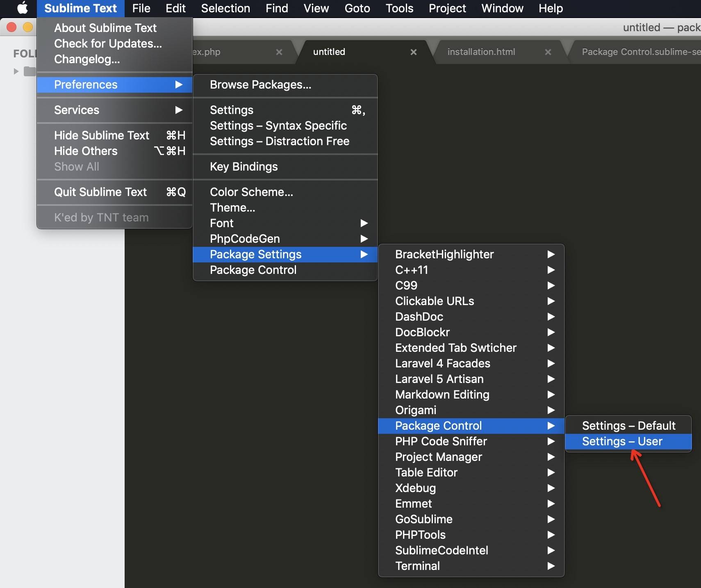Close the installation.html tab
701x588 pixels.
click(548, 52)
